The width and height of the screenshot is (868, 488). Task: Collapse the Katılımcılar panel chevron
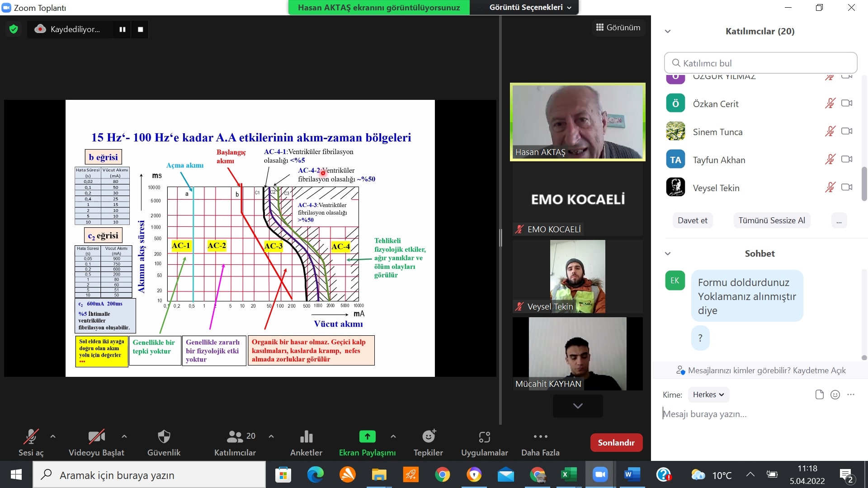(668, 32)
